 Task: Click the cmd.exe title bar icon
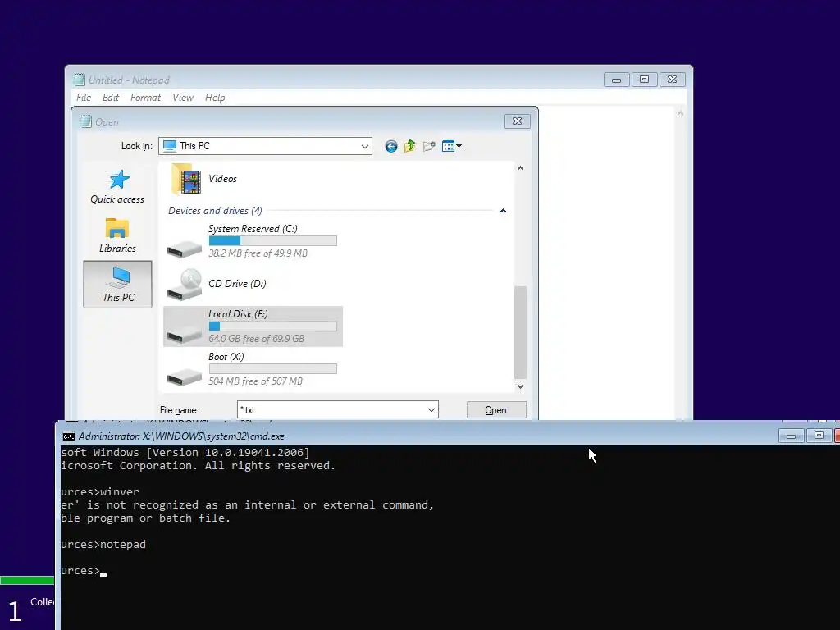[69, 436]
